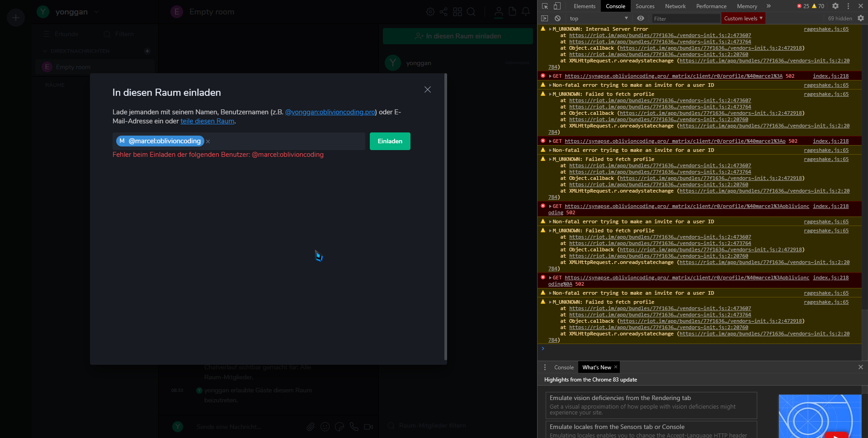The image size is (868, 438).
Task: Open the room settings gear icon
Action: point(430,12)
